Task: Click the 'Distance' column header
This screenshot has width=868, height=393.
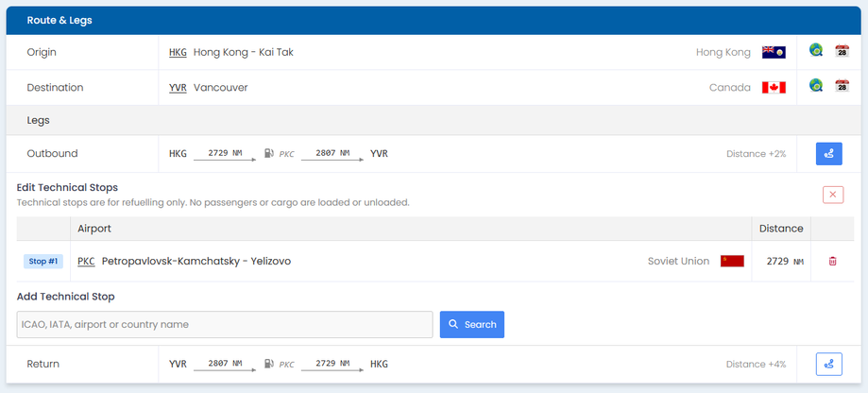Action: tap(781, 229)
